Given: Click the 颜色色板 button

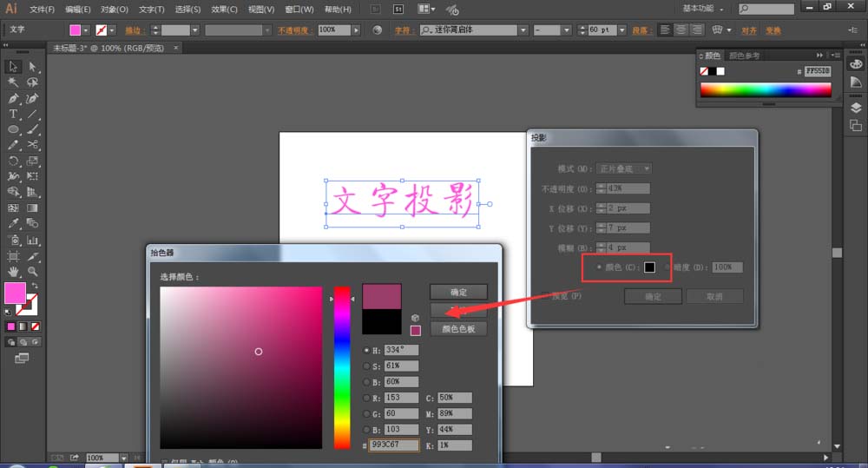Looking at the screenshot, I should click(458, 329).
